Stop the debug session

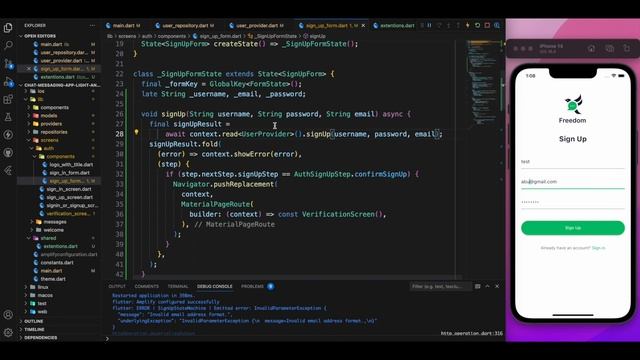(487, 25)
